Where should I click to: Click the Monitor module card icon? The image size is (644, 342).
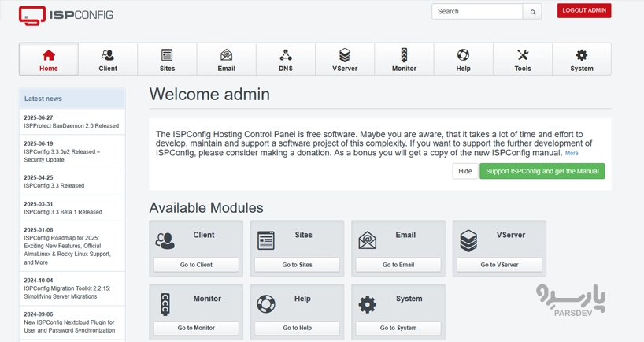tap(165, 304)
